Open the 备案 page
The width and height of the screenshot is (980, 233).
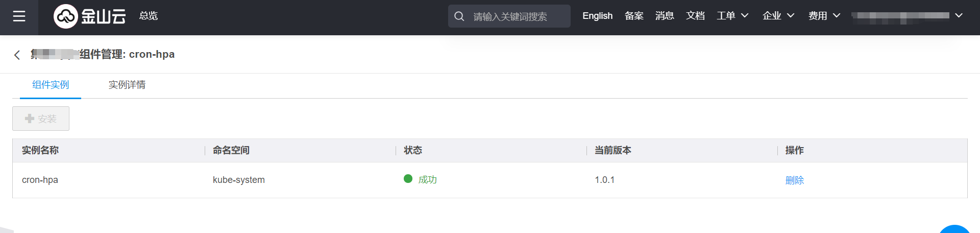click(x=634, y=16)
